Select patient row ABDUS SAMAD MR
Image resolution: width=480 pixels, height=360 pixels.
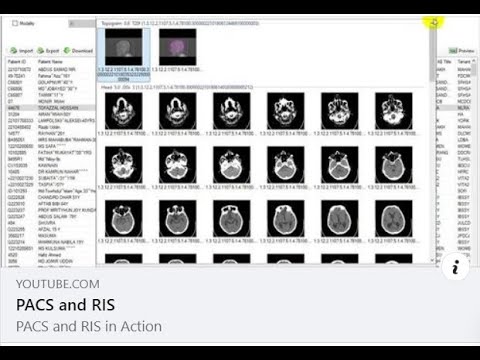pos(51,70)
